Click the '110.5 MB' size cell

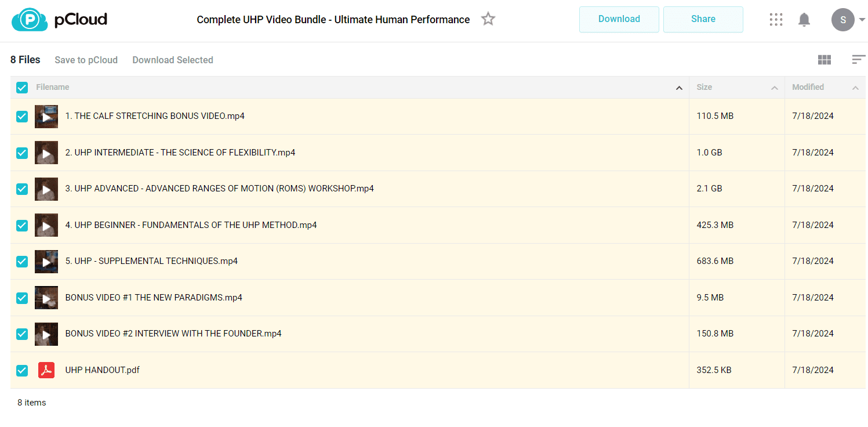coord(715,116)
